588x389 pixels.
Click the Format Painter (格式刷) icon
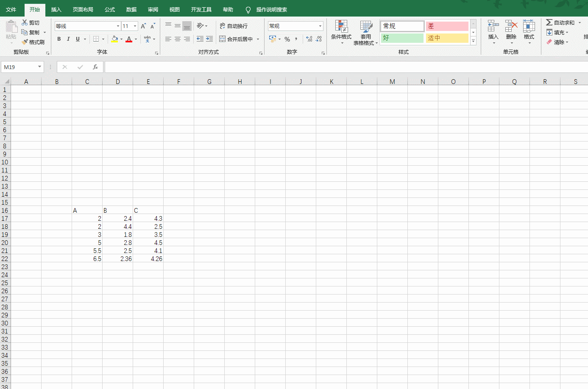[x=25, y=42]
